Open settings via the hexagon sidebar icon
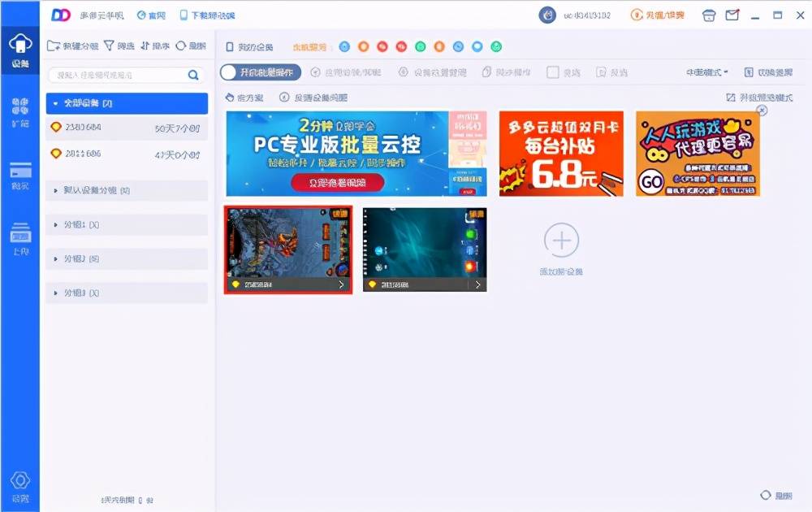Screen dimensions: 812x512 pos(20,487)
